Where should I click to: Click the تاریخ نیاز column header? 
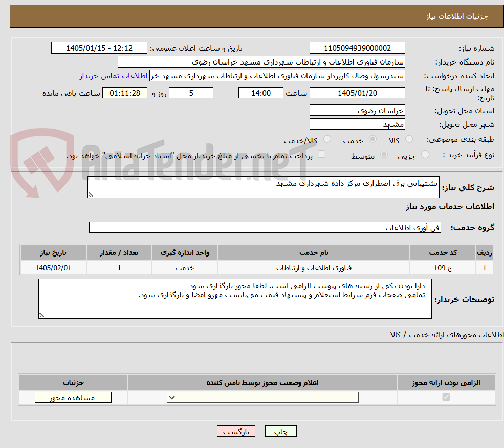[53, 253]
